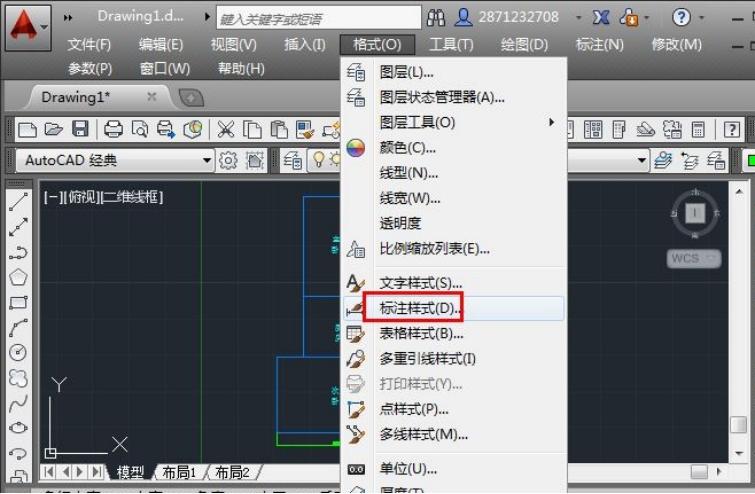Click the keyword search input field
This screenshot has height=494, width=755.
click(x=319, y=18)
